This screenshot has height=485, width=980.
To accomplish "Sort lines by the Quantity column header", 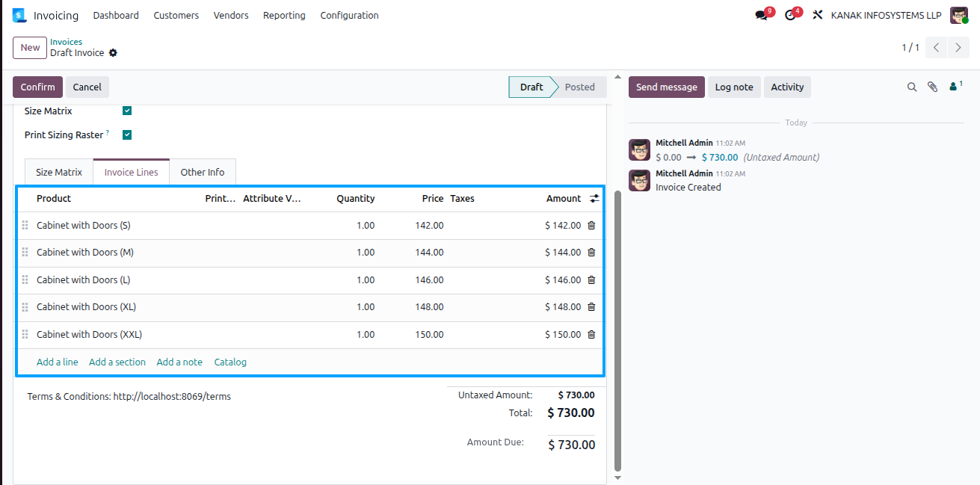I will [355, 199].
